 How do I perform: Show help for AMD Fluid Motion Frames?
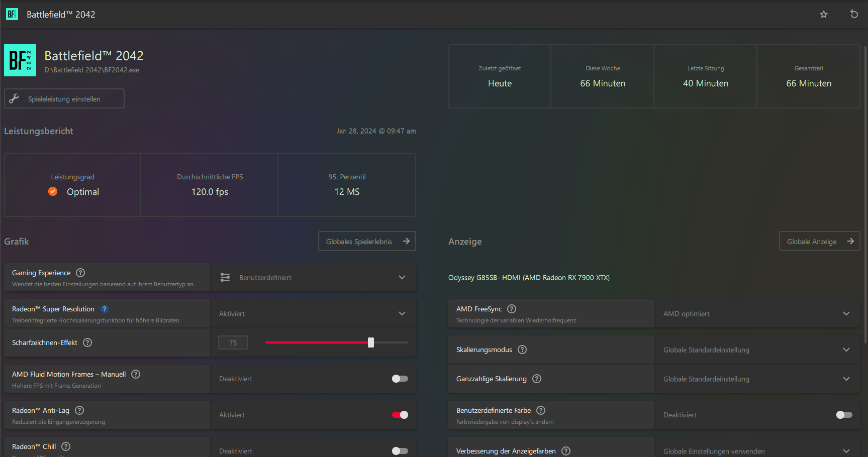[136, 374]
